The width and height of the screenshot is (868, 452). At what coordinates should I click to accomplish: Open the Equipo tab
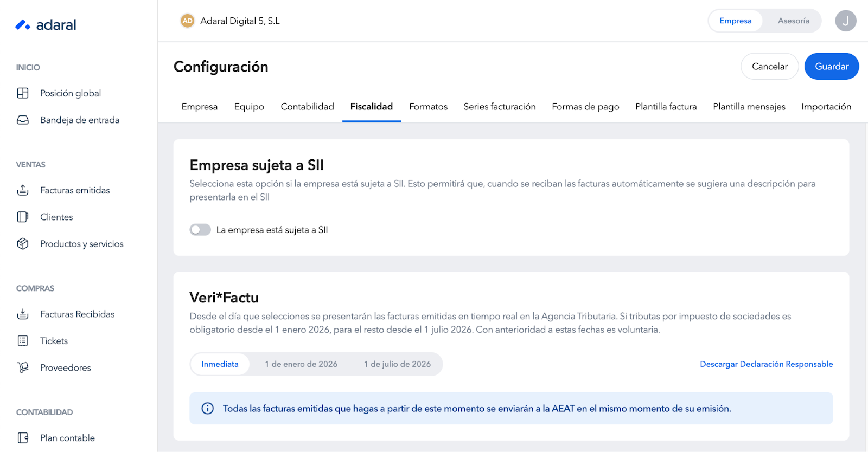[249, 107]
